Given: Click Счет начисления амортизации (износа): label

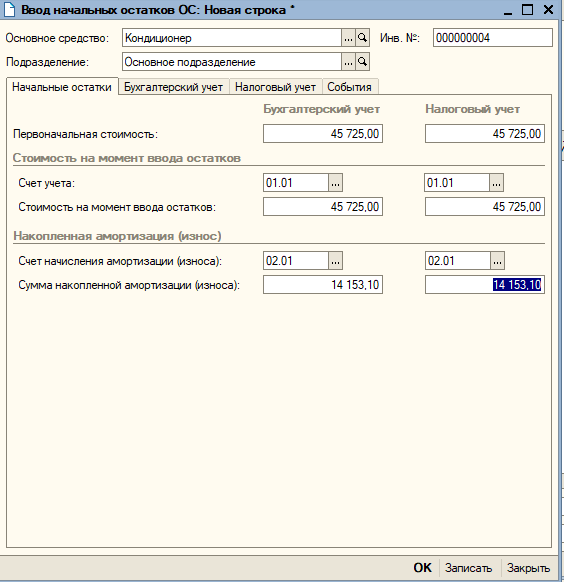Looking at the screenshot, I should pyautogui.click(x=120, y=261).
